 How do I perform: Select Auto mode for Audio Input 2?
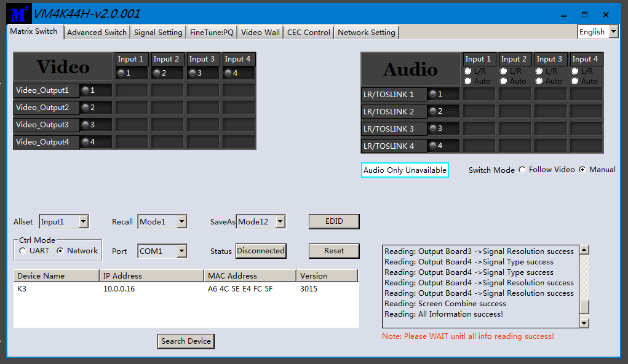click(504, 81)
